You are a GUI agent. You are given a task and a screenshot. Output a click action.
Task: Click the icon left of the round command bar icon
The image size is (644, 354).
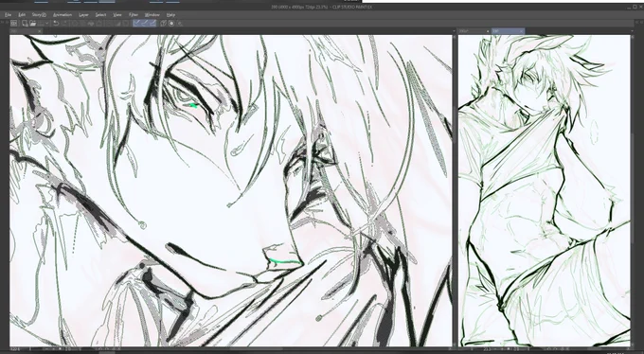click(164, 24)
